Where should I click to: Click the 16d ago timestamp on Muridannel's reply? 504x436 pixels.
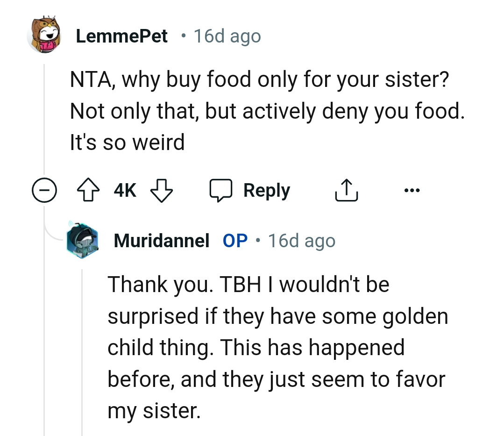click(x=301, y=240)
